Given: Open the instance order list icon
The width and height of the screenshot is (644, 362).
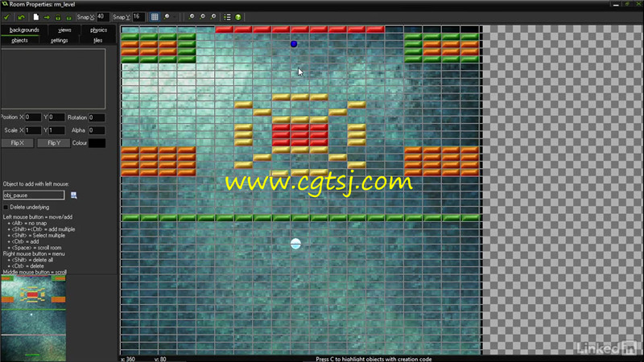Looking at the screenshot, I should click(x=227, y=17).
